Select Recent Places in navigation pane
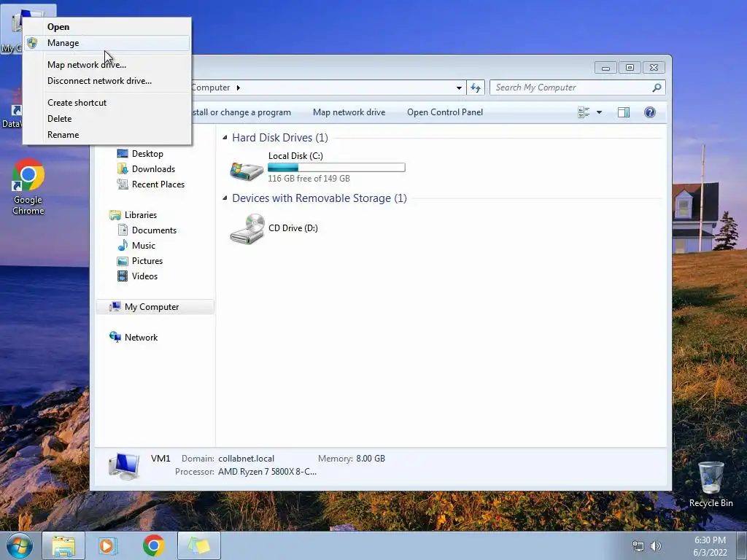Viewport: 747px width, 560px height. [x=158, y=184]
